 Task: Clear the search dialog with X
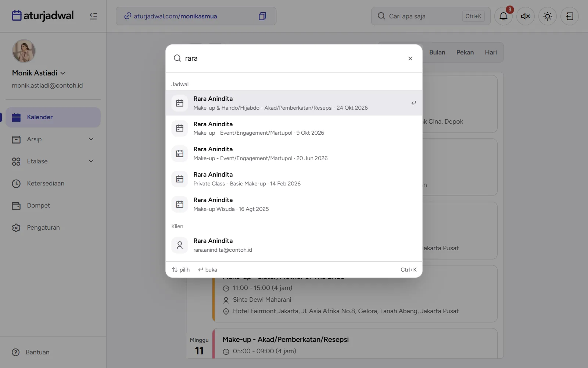(410, 59)
